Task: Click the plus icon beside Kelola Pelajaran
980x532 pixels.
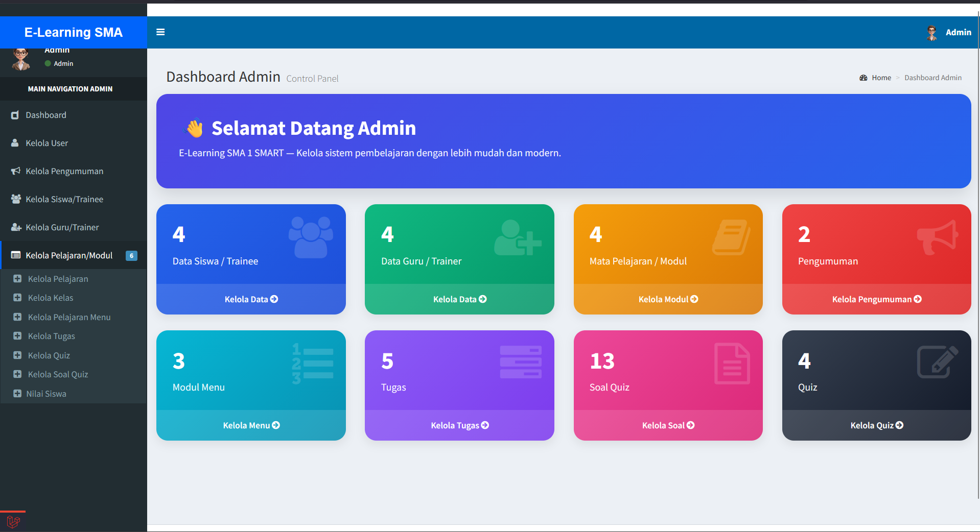Action: 17,279
